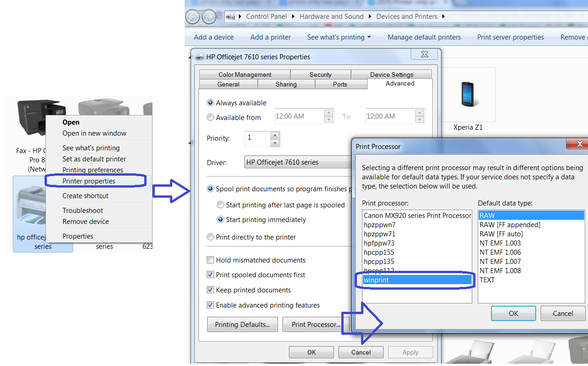The width and height of the screenshot is (588, 366).
Task: Open the recent pages dropdown beside forward arrow
Action: (x=220, y=17)
